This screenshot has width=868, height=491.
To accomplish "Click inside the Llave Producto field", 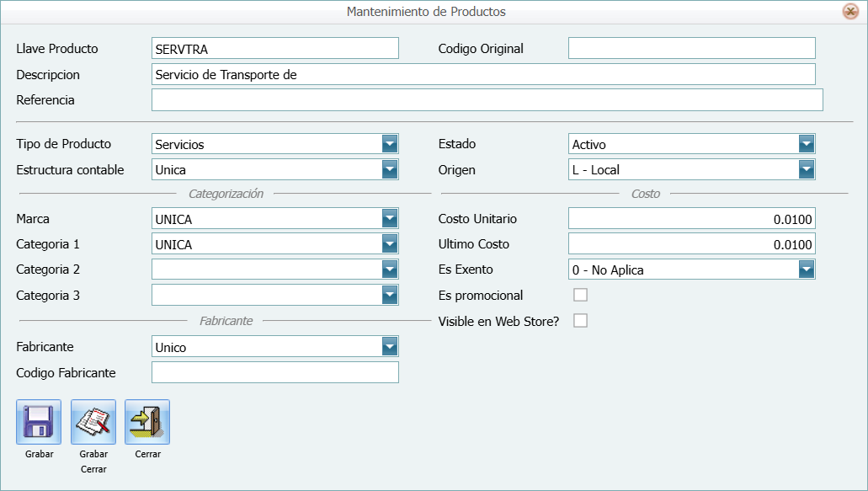I will click(x=274, y=48).
